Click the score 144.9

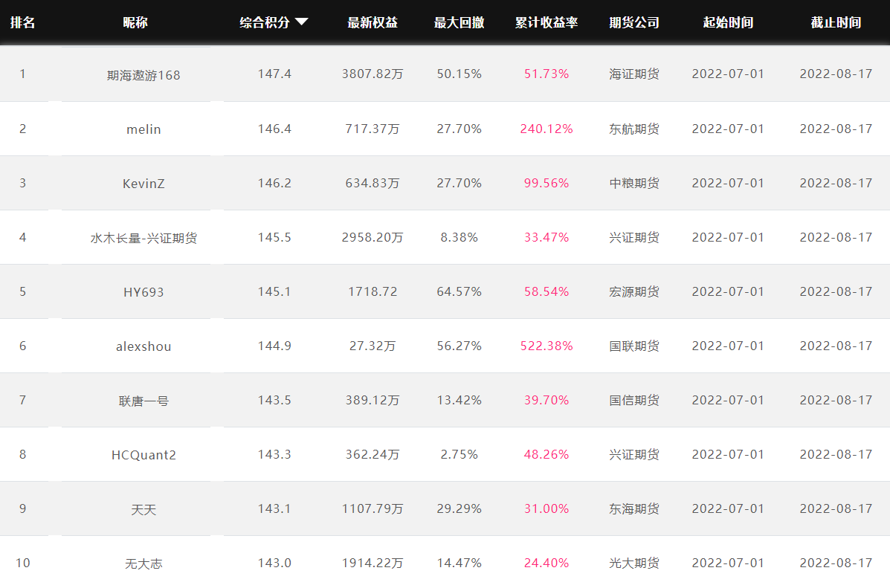click(x=274, y=346)
